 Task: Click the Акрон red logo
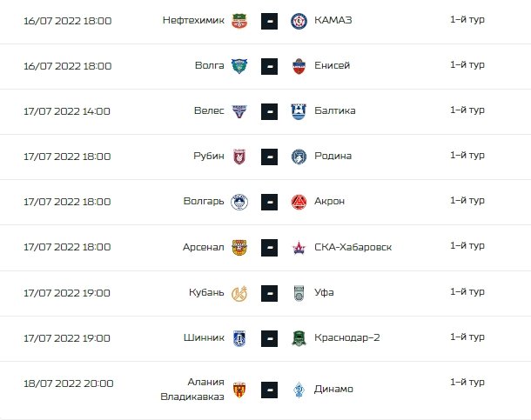299,202
